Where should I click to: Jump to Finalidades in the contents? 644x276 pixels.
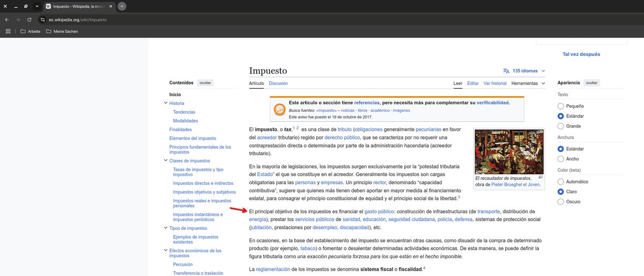180,129
